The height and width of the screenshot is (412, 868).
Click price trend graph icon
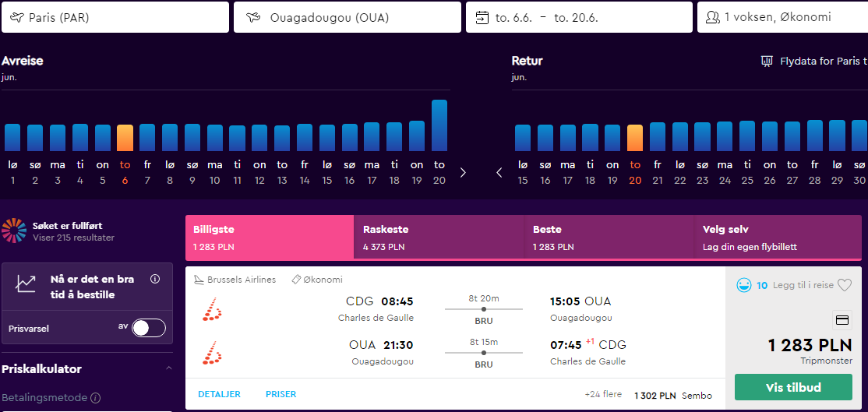pyautogui.click(x=26, y=283)
